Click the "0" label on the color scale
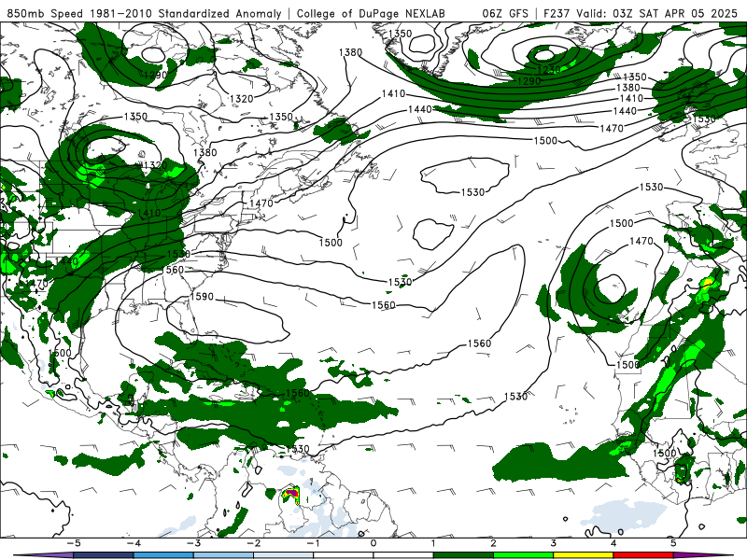The image size is (747, 560). [x=373, y=543]
